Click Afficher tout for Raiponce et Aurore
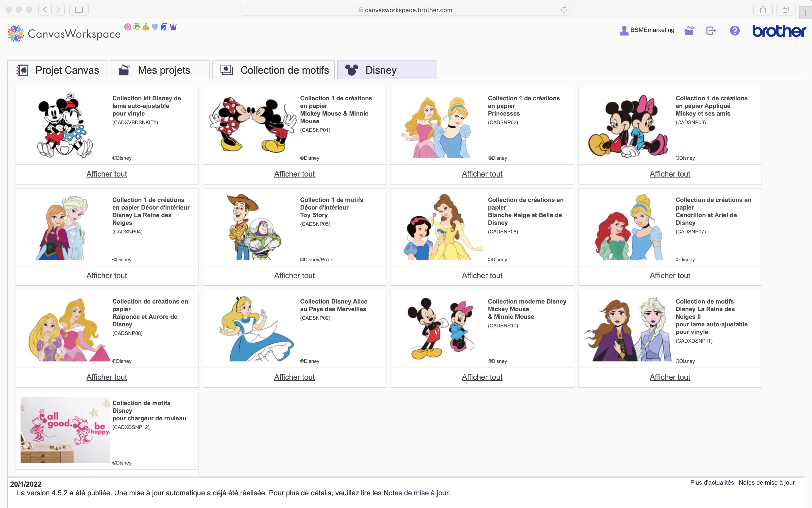This screenshot has width=812, height=508. coord(107,377)
